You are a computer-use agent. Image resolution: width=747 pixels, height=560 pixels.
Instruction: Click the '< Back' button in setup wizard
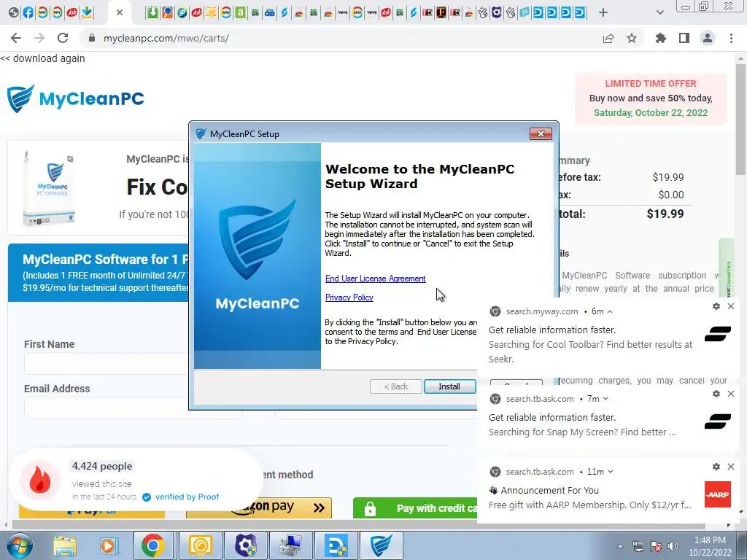point(396,386)
